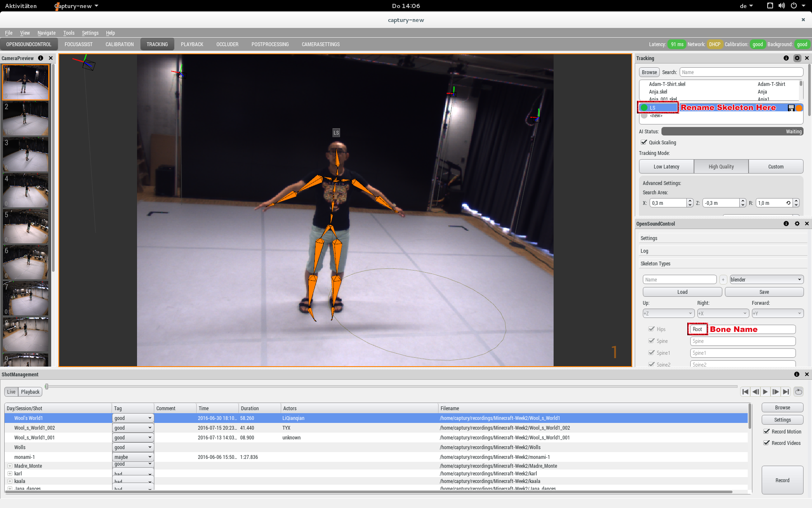Switch to the POSTPROCESSING tab
This screenshot has height=508, width=812.
click(x=270, y=44)
